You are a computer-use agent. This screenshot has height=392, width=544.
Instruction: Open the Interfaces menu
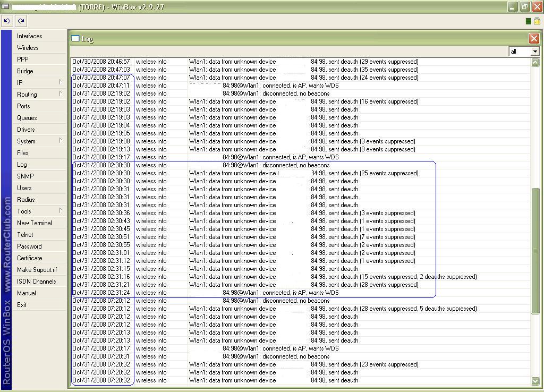pyautogui.click(x=39, y=36)
